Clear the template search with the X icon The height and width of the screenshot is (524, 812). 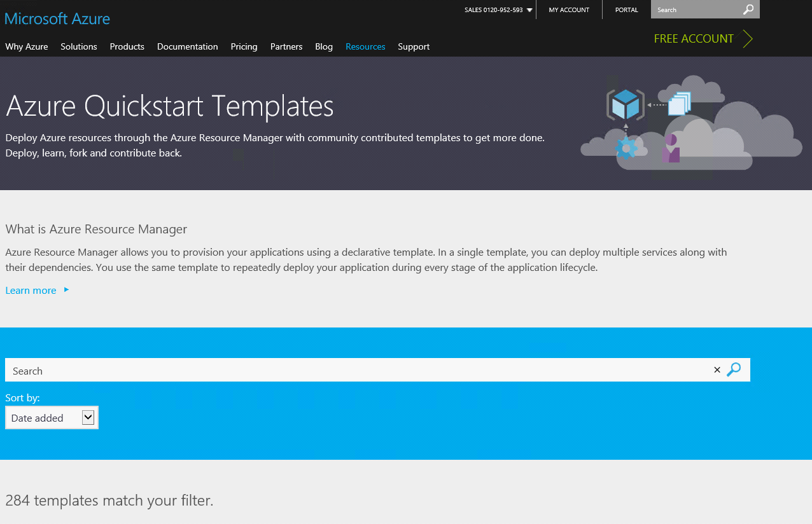[x=717, y=370]
